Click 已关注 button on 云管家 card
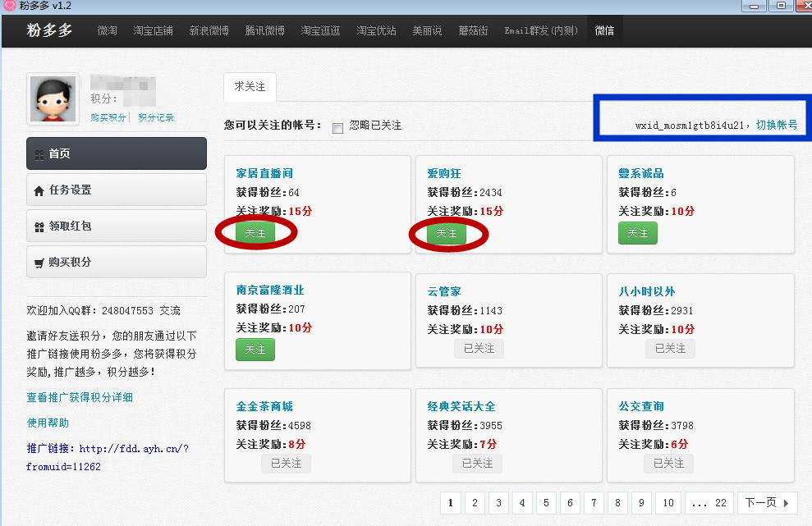Image resolution: width=812 pixels, height=526 pixels. (x=479, y=349)
